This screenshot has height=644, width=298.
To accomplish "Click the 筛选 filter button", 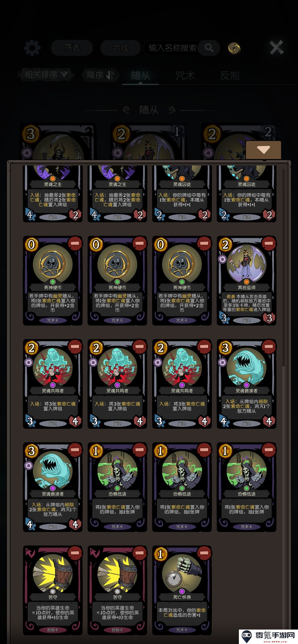I will pos(72,48).
